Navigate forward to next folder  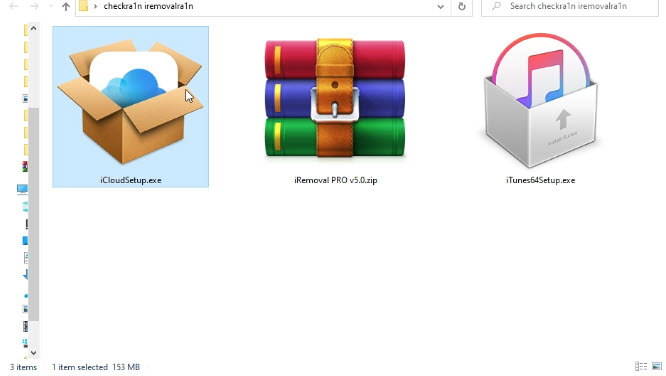(34, 6)
